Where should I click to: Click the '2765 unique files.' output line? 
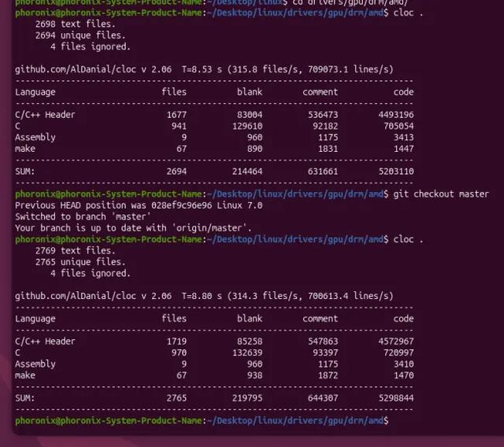point(80,262)
